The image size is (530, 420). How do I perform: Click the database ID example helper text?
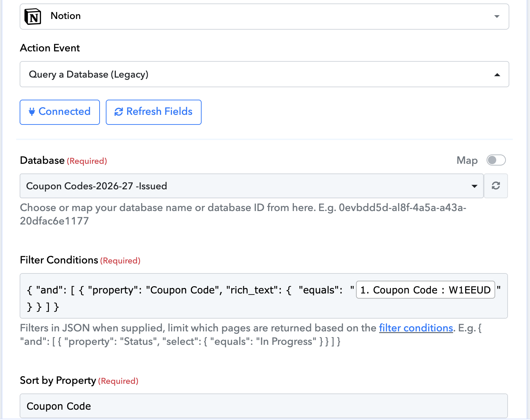click(x=243, y=214)
